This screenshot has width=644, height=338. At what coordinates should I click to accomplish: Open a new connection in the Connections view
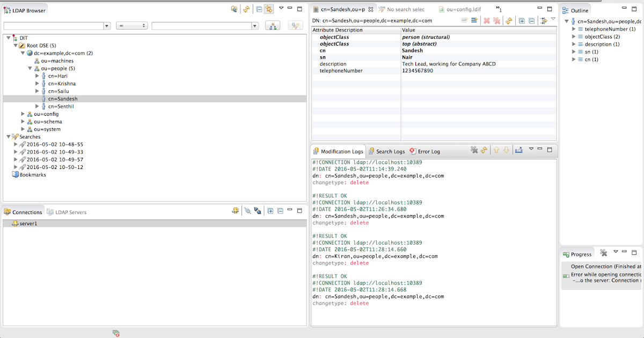point(235,210)
